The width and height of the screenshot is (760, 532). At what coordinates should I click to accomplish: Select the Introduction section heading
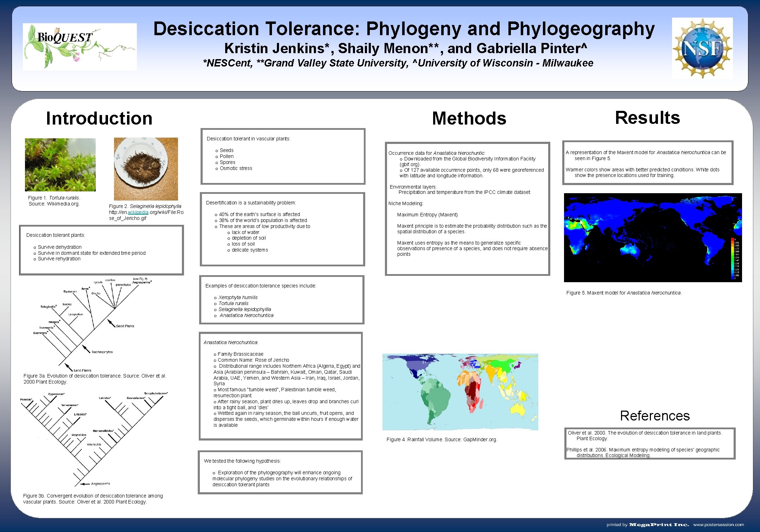tap(100, 119)
